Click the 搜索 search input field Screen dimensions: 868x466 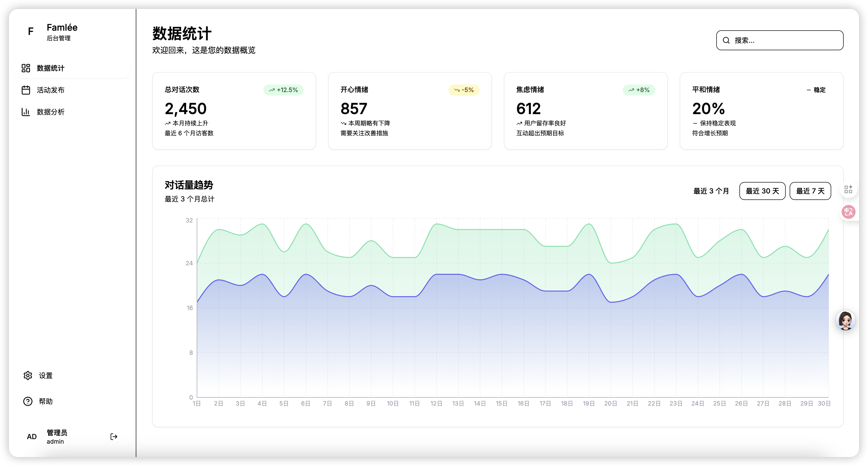[x=785, y=41]
